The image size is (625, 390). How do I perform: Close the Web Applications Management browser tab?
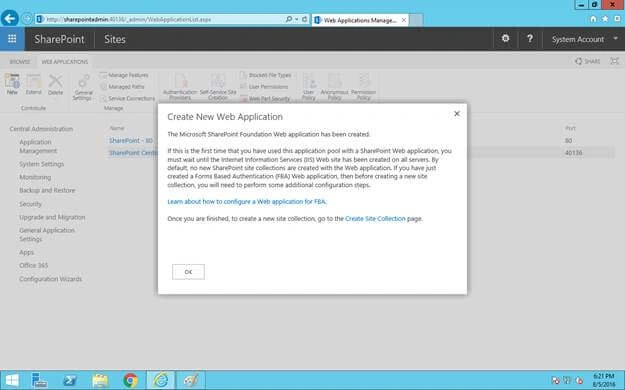tap(404, 20)
